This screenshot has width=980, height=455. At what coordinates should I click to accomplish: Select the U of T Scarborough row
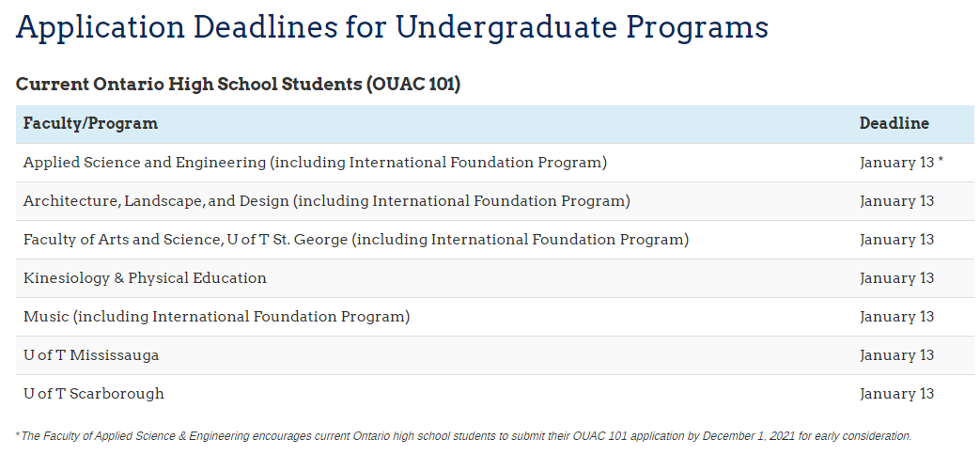point(94,394)
